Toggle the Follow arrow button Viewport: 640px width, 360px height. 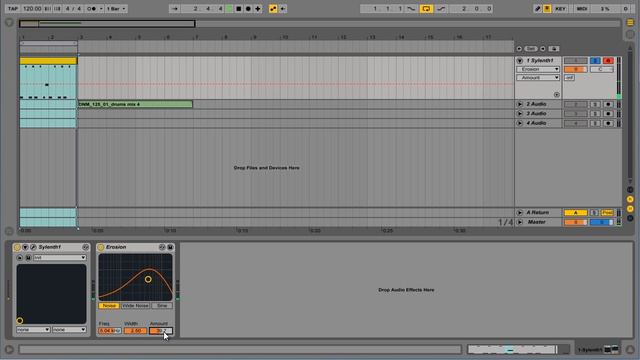[174, 9]
